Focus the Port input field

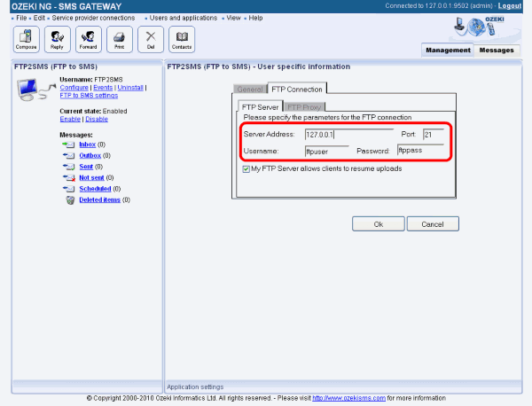[434, 135]
